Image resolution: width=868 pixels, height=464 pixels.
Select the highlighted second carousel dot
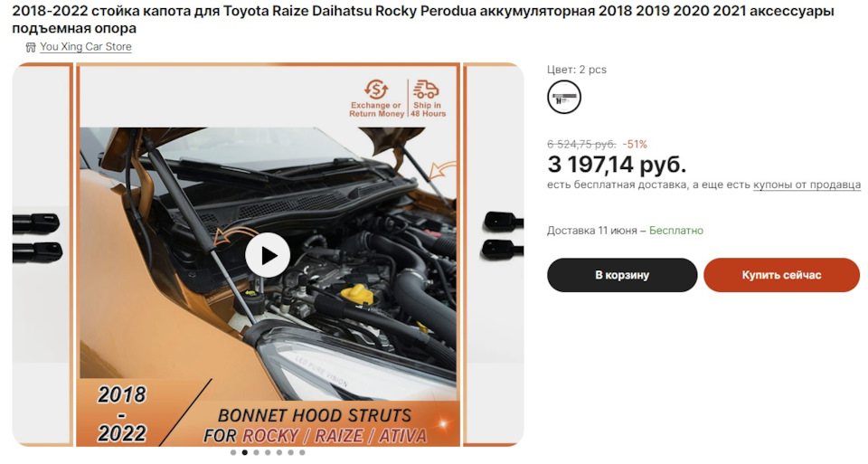[x=245, y=453]
